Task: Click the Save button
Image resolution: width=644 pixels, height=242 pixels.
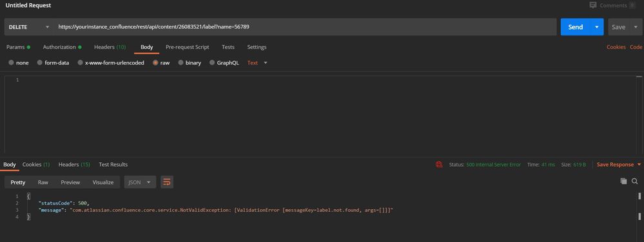Action: point(618,27)
